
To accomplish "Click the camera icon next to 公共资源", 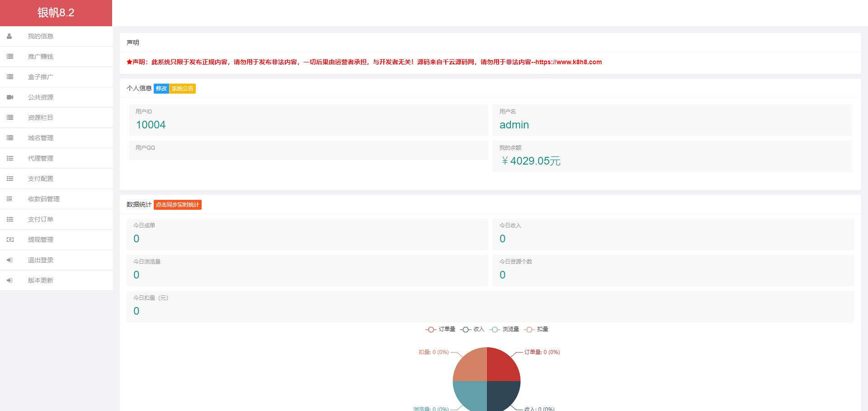I will [10, 97].
